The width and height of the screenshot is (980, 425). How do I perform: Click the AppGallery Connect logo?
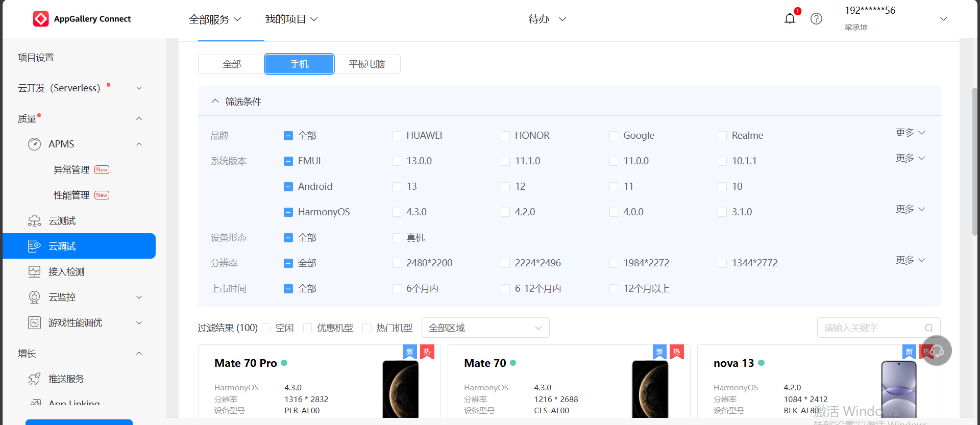click(x=82, y=19)
